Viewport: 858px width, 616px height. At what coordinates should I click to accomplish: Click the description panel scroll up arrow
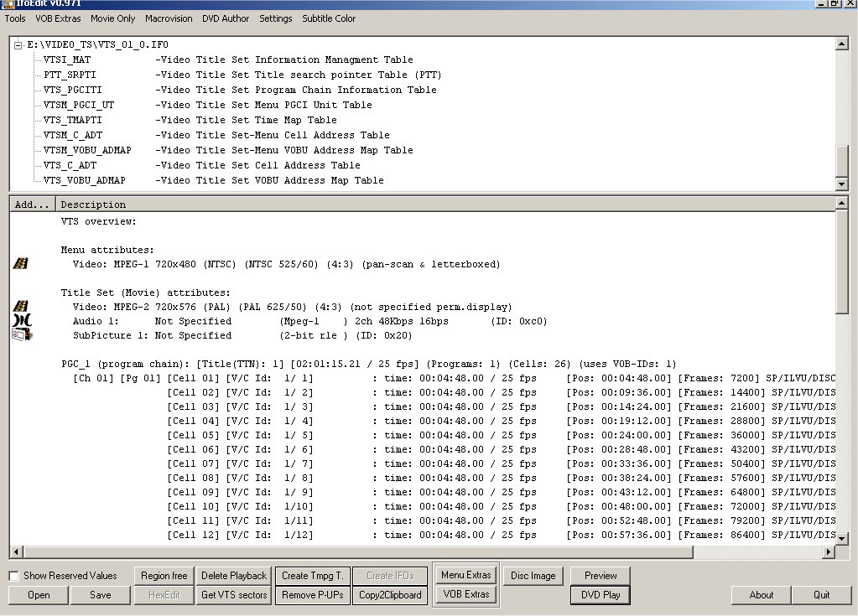841,204
